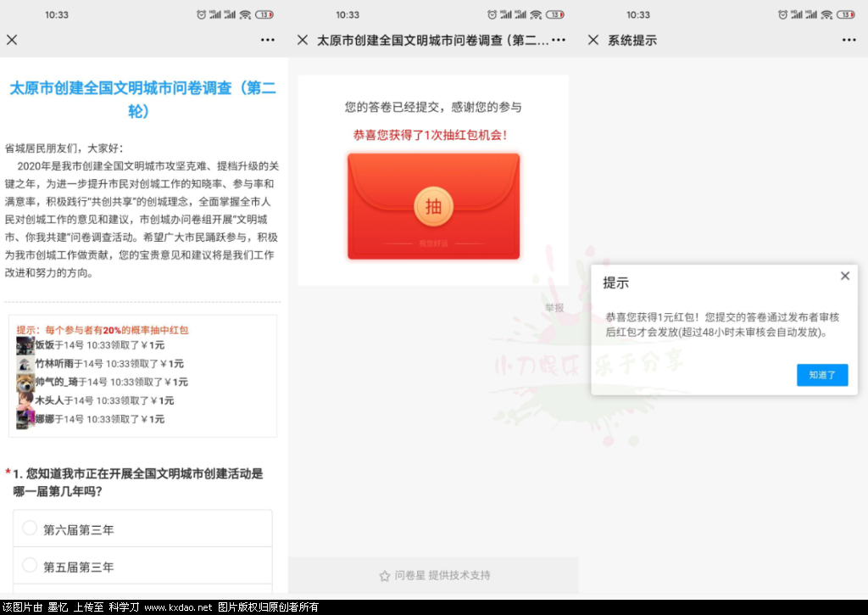Open three-dot menu on middle screen
The height and width of the screenshot is (615, 868).
tap(559, 40)
